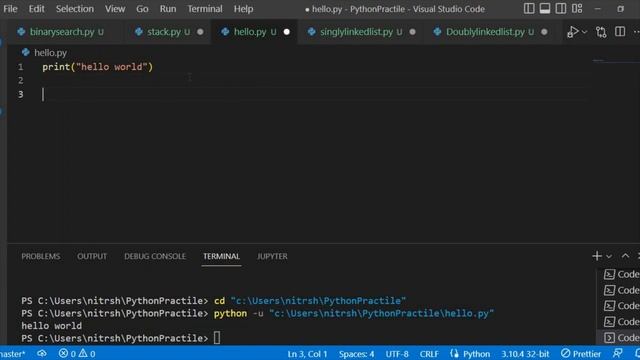Image resolution: width=640 pixels, height=360 pixels.
Task: Click the master branch indicator in status bar
Action: 13,353
